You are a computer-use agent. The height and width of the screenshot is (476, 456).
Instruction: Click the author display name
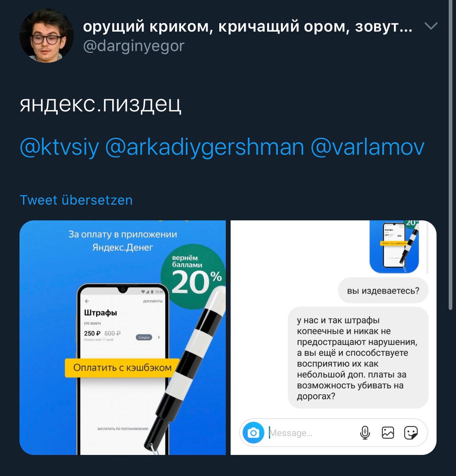point(248,26)
